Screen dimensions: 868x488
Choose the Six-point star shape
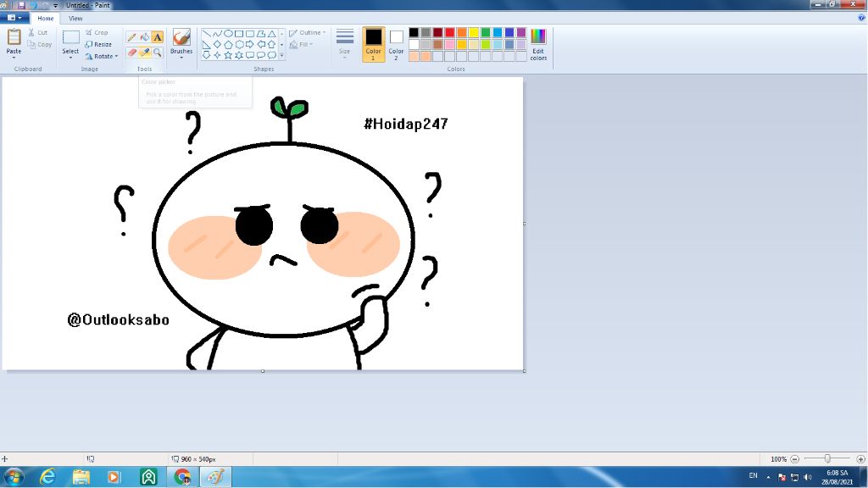point(239,55)
